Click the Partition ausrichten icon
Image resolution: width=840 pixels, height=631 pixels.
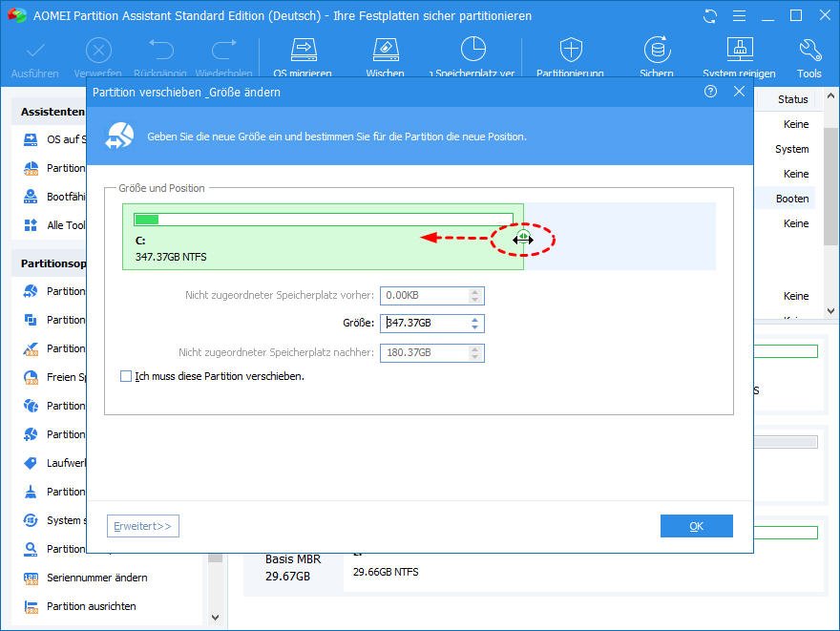pyautogui.click(x=31, y=606)
